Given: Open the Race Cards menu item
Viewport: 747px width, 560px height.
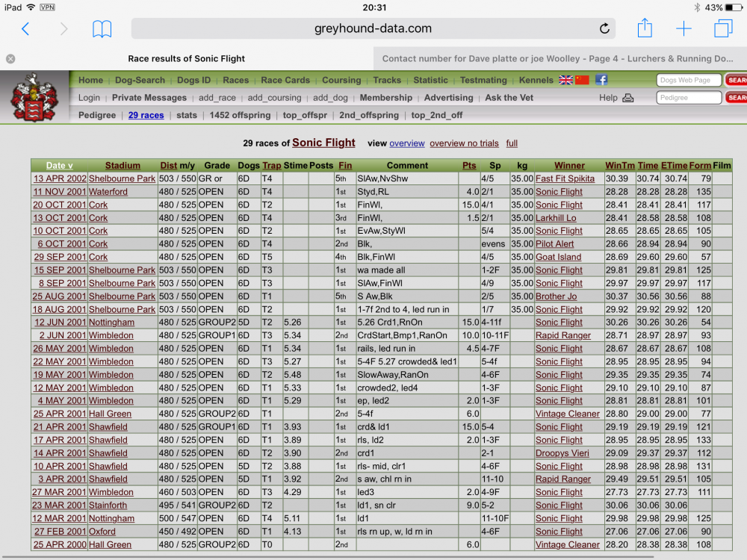Looking at the screenshot, I should (x=285, y=80).
